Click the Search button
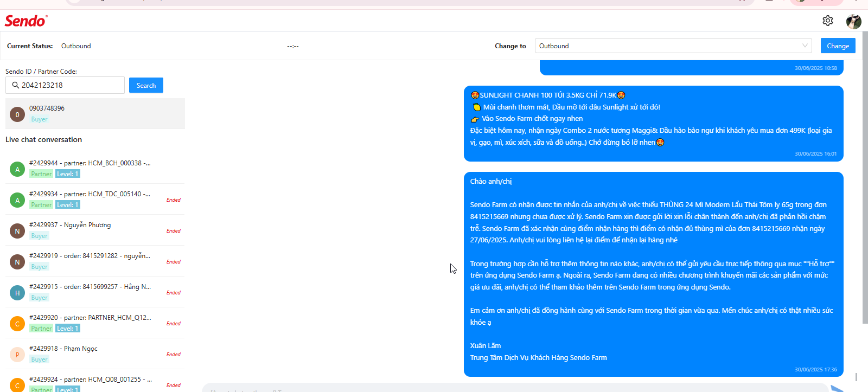The width and height of the screenshot is (868, 392). point(146,85)
